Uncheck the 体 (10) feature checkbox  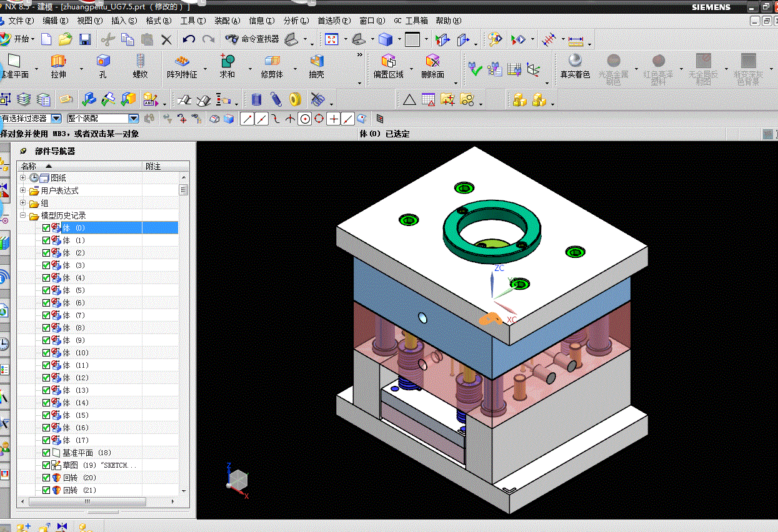pyautogui.click(x=46, y=353)
